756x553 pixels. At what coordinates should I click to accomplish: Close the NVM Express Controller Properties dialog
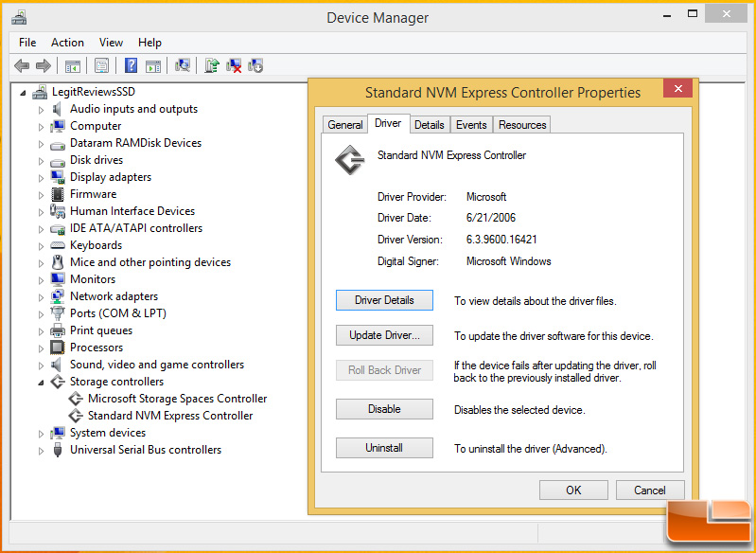click(x=677, y=89)
